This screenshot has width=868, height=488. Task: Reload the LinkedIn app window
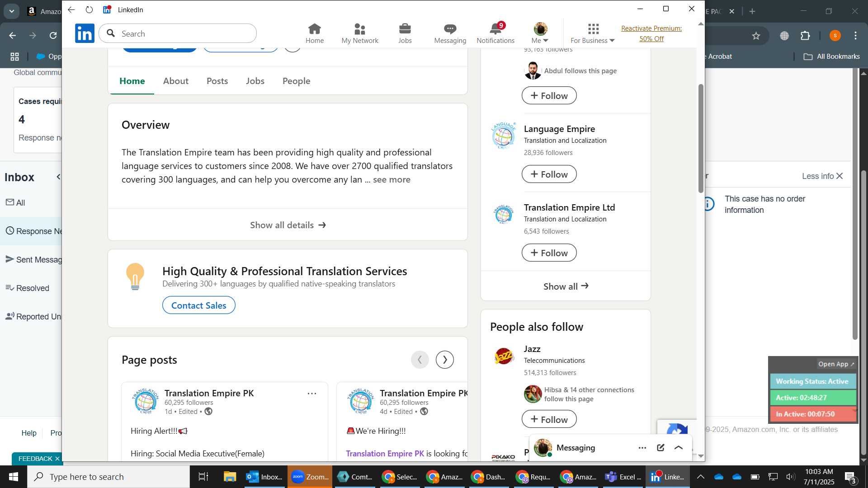(x=89, y=9)
